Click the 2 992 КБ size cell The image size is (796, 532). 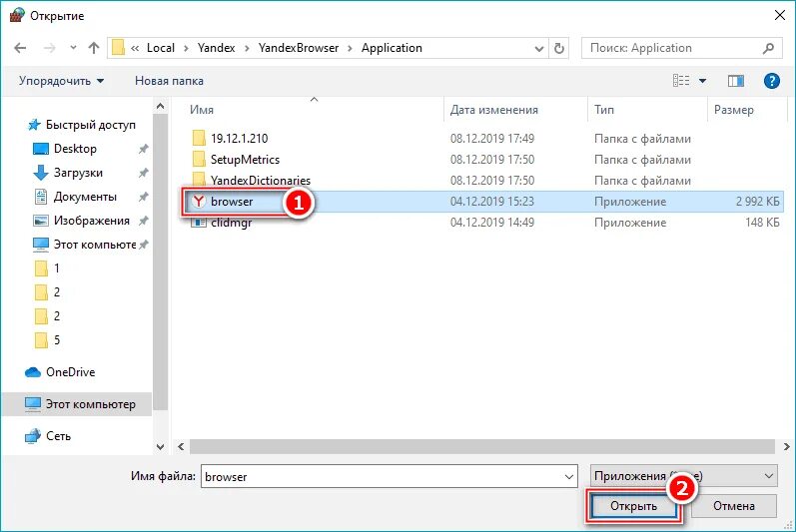tap(757, 202)
